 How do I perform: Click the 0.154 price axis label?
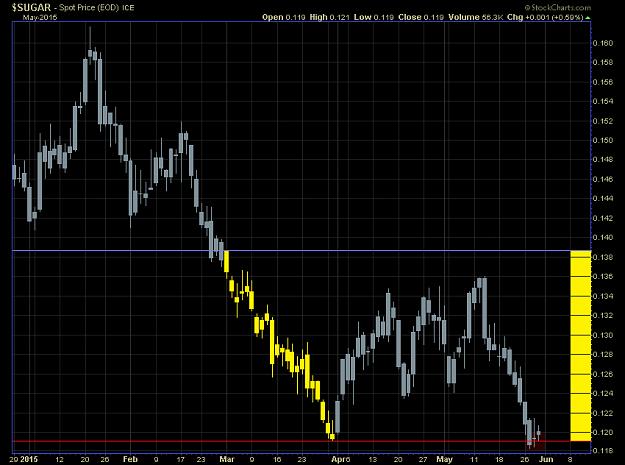click(602, 101)
